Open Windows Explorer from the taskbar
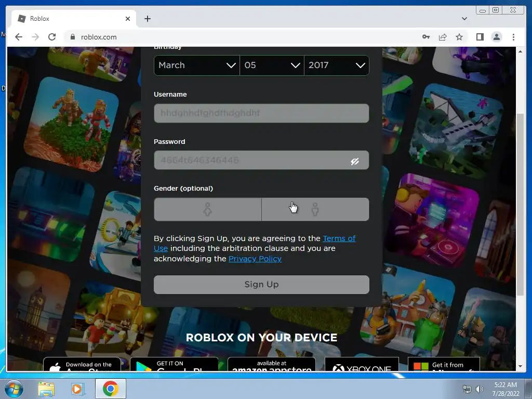The height and width of the screenshot is (399, 532). click(46, 389)
